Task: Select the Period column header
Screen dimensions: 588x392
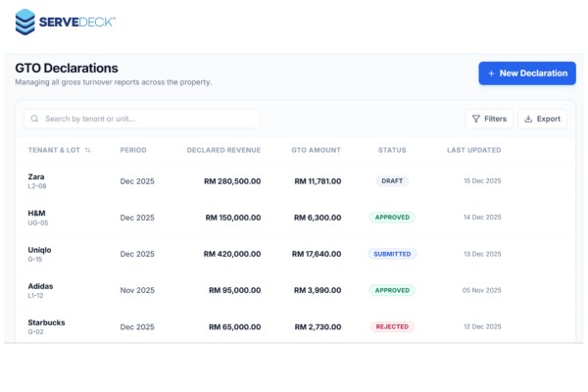Action: pyautogui.click(x=133, y=150)
